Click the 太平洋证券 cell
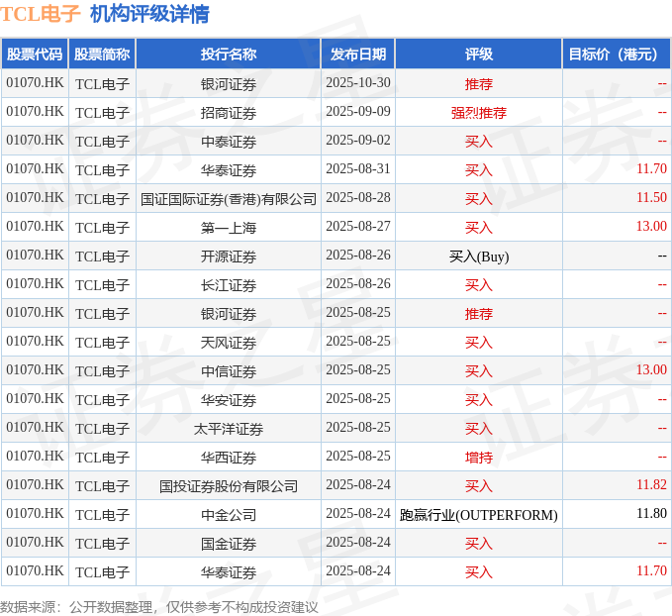 (x=229, y=429)
